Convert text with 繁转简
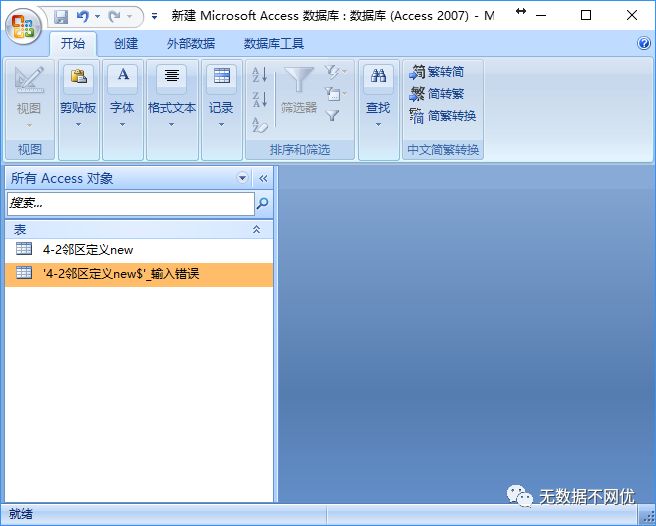 (437, 72)
